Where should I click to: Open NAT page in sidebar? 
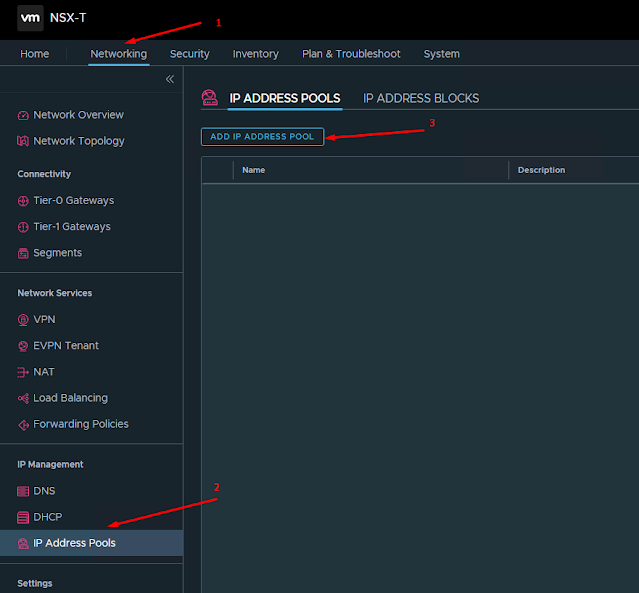click(x=44, y=372)
